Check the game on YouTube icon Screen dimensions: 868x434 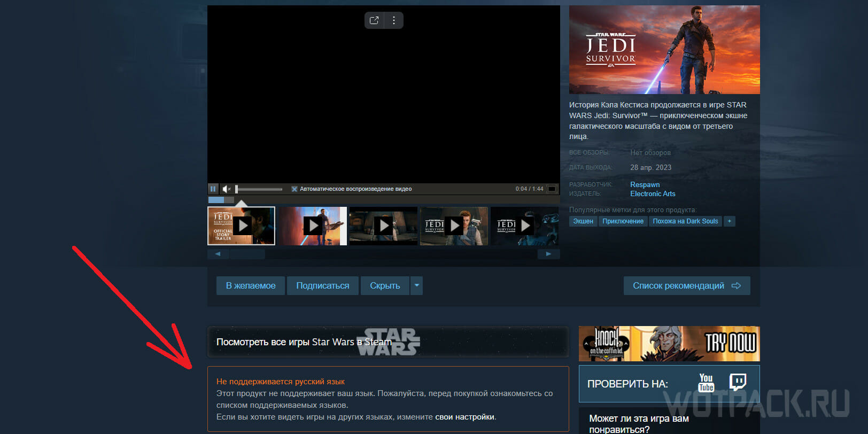(x=706, y=383)
